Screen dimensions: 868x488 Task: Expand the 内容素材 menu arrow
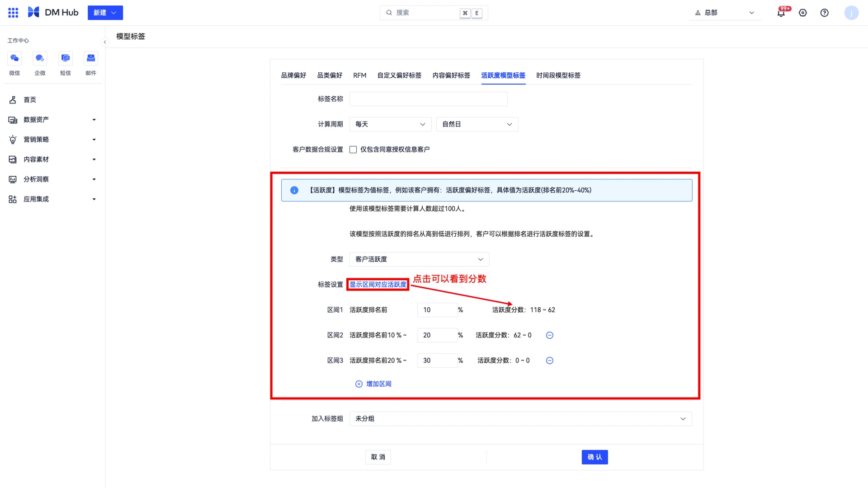click(94, 160)
